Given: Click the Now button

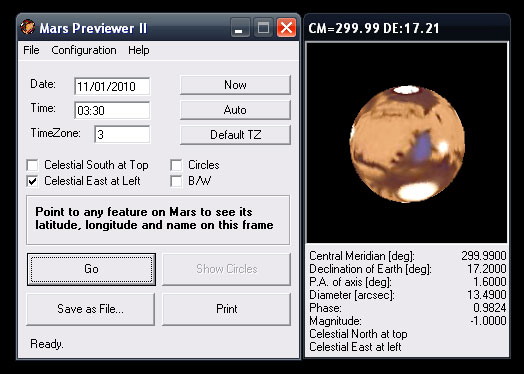Looking at the screenshot, I should 235,85.
